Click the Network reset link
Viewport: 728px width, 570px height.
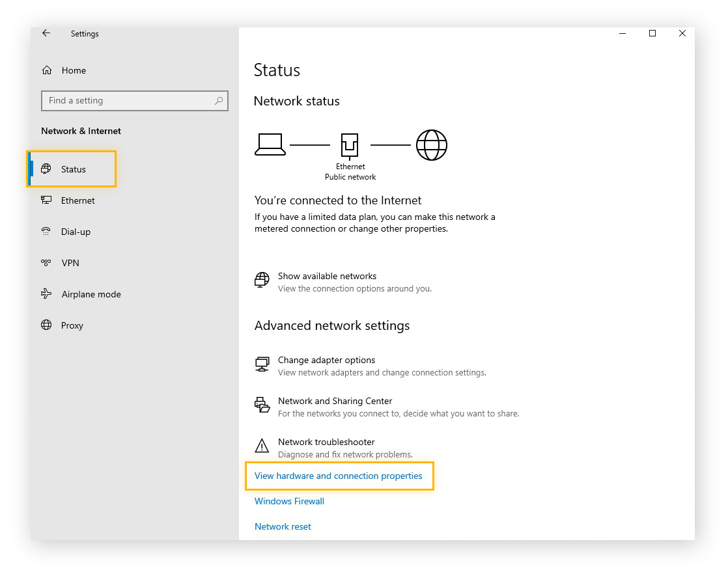click(283, 526)
